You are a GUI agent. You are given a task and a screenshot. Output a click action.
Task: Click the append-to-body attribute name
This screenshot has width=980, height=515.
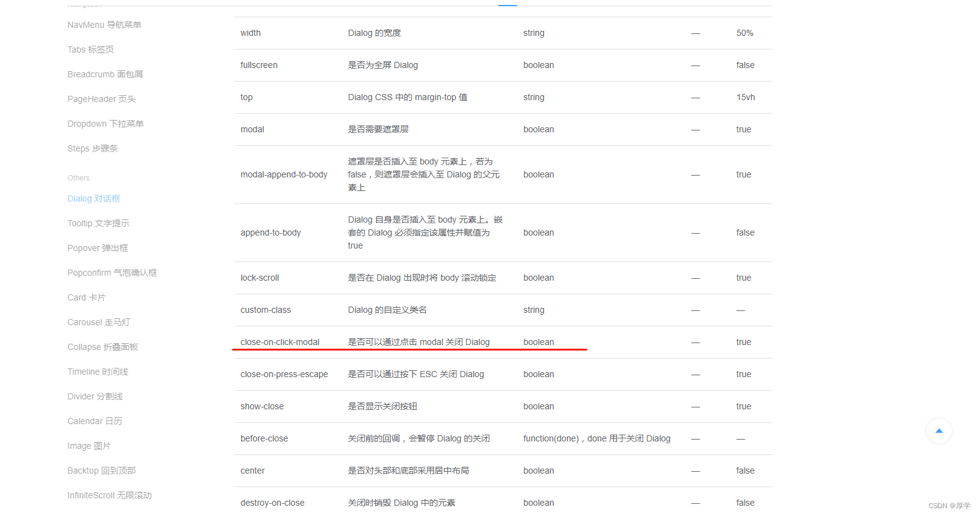271,232
